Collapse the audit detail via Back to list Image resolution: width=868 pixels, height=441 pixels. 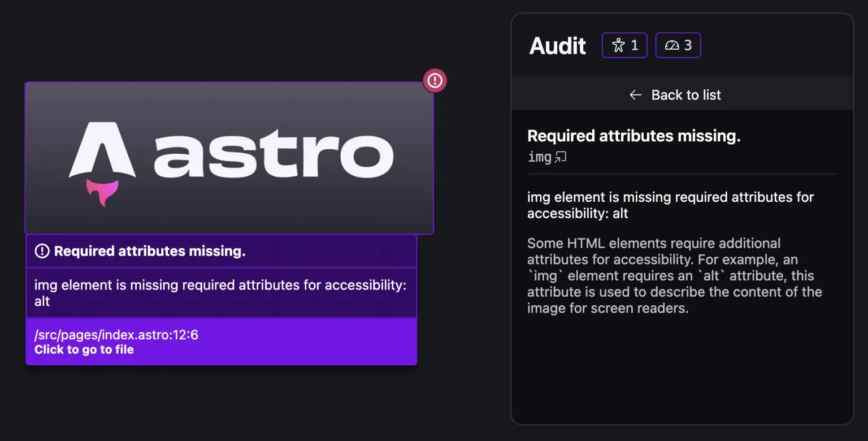coord(674,94)
